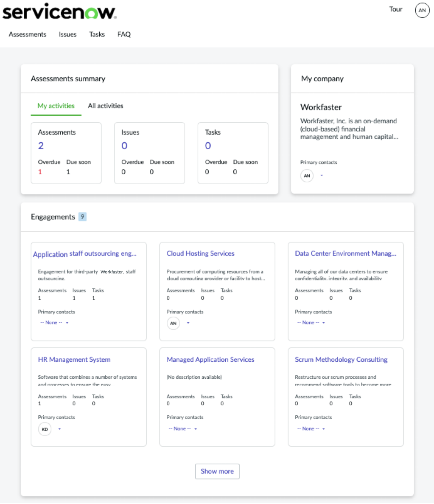The height and width of the screenshot is (504, 434).
Task: Open the Assessments menu
Action: 27,34
